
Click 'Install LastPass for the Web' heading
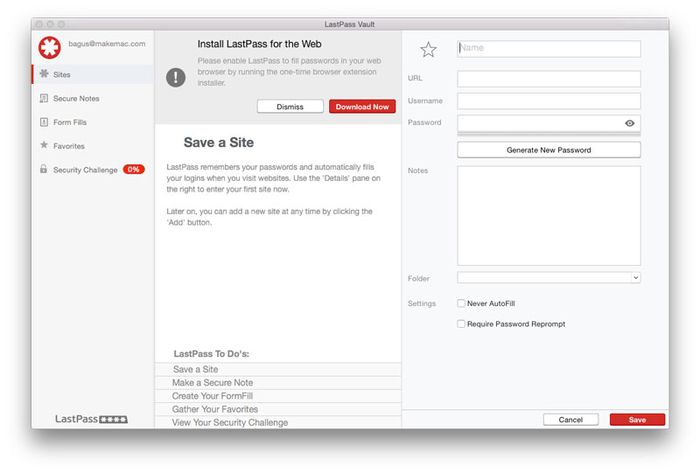[259, 44]
